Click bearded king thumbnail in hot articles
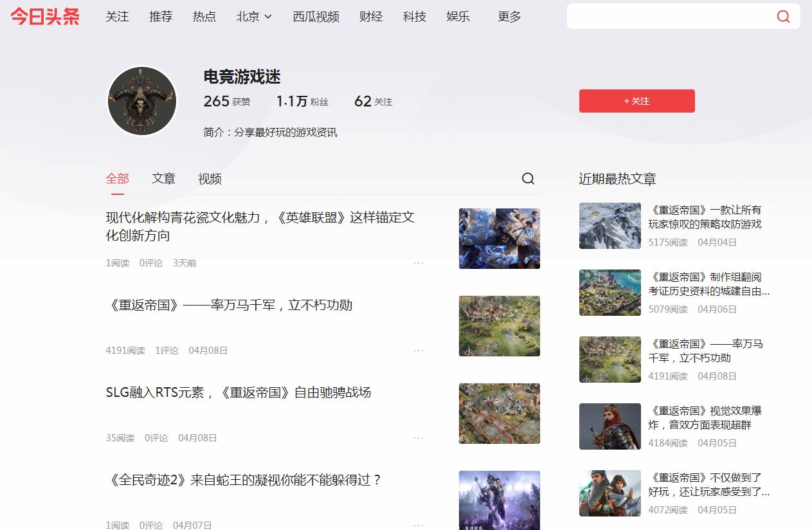 pyautogui.click(x=610, y=426)
